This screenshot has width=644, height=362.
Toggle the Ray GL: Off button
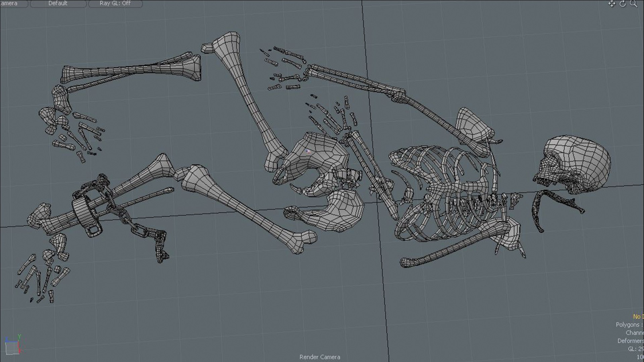click(115, 3)
